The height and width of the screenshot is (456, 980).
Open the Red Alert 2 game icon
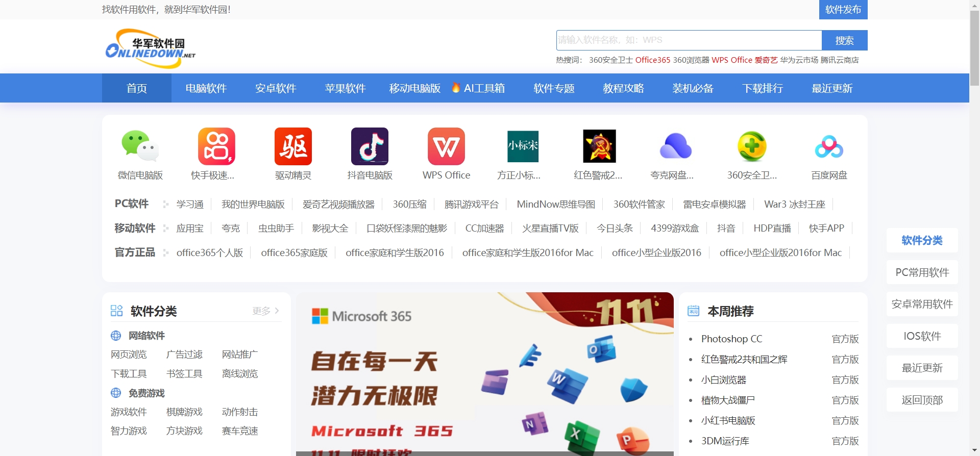tap(599, 146)
